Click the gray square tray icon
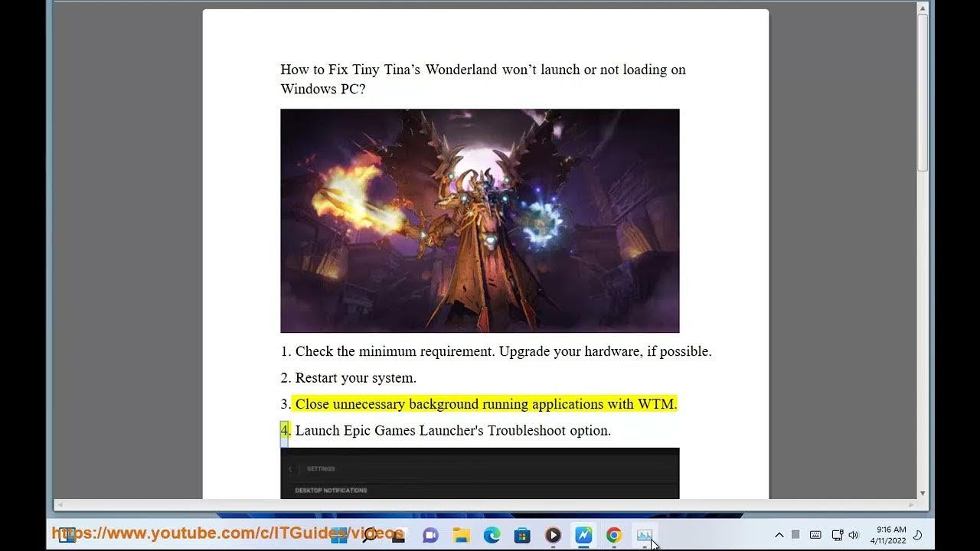Viewport: 980px width, 551px height. 795,534
